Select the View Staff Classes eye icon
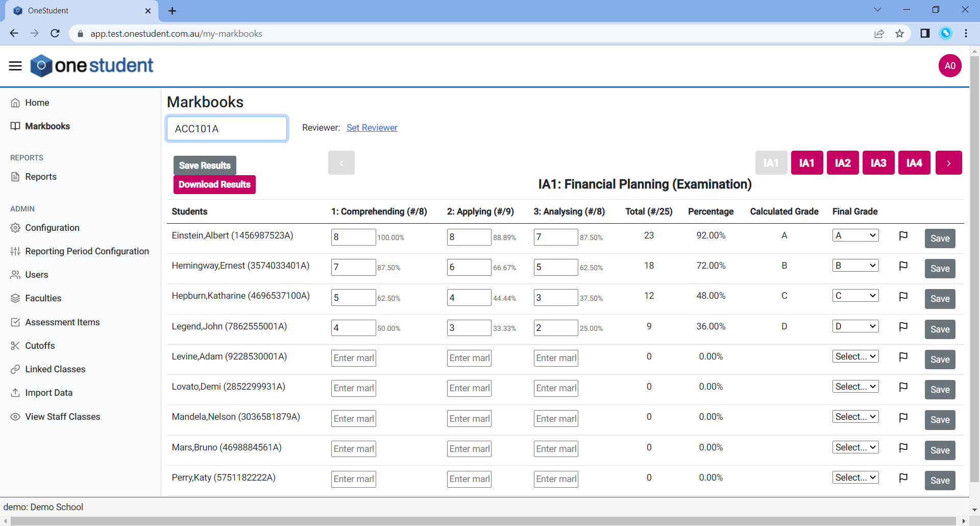Screen dimensions: 980x526 point(15,417)
